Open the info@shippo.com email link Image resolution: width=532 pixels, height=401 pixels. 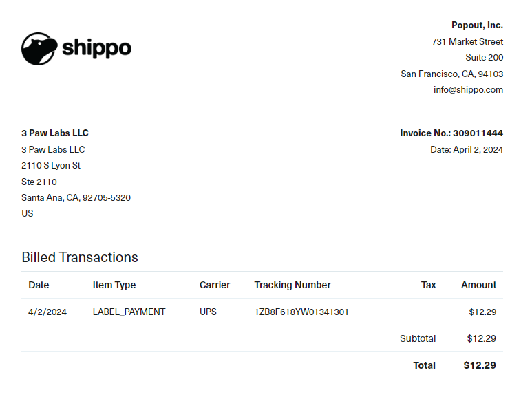click(468, 90)
